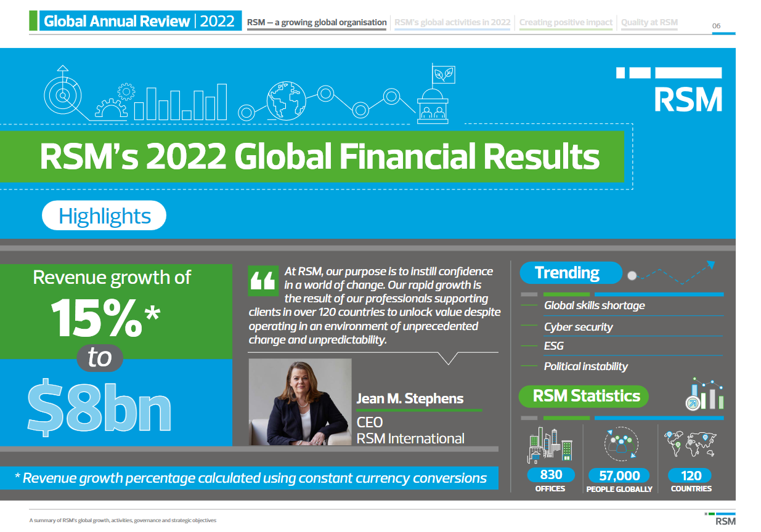Open the 'RSM — a growing global organisation' tab
761x532 pixels.
pyautogui.click(x=317, y=22)
